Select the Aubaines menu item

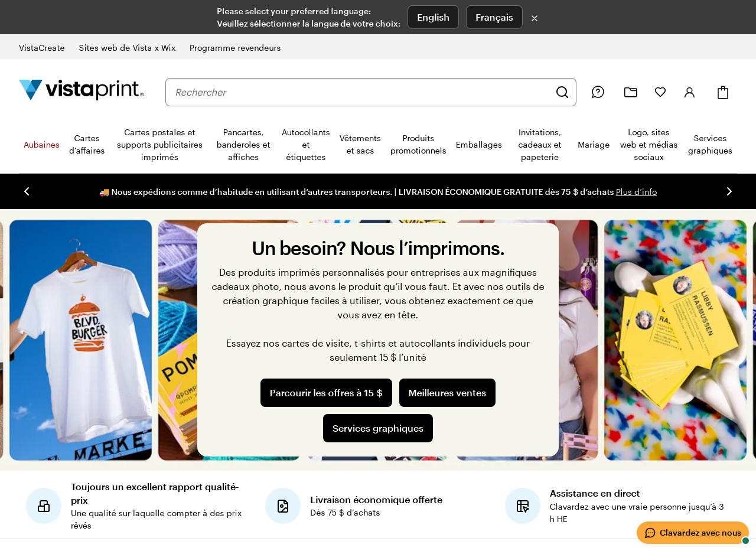[x=41, y=145]
